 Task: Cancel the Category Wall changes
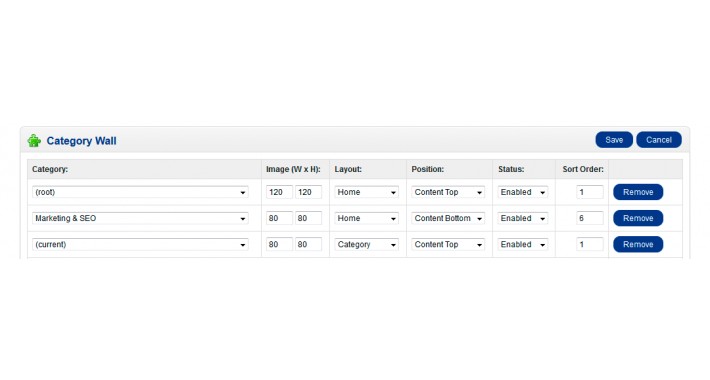[659, 140]
